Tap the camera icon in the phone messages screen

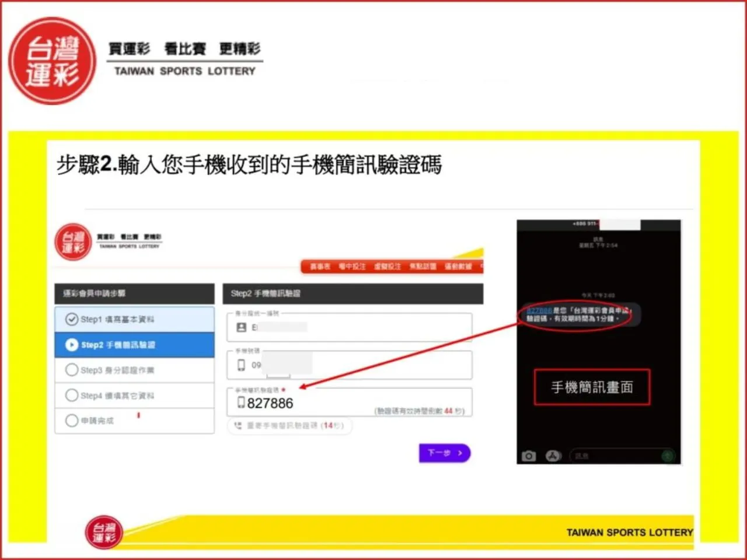529,456
